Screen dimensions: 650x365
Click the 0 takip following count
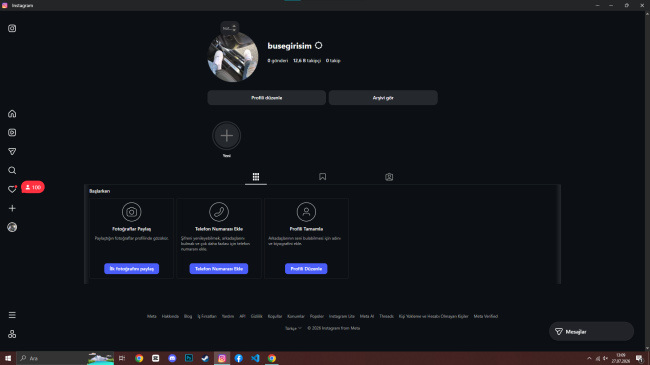click(333, 61)
